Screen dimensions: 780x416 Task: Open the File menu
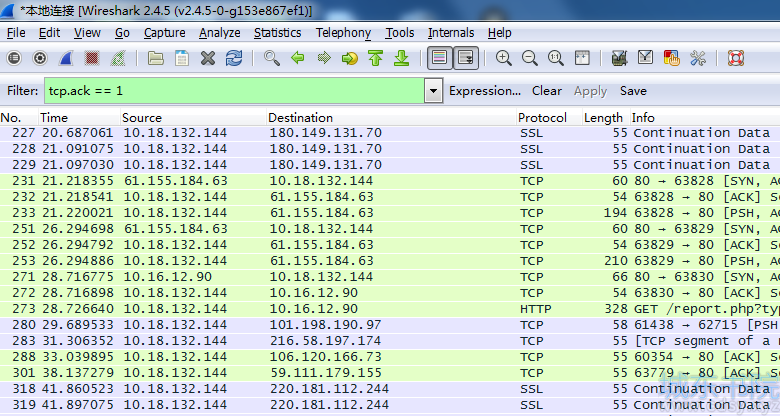[16, 33]
